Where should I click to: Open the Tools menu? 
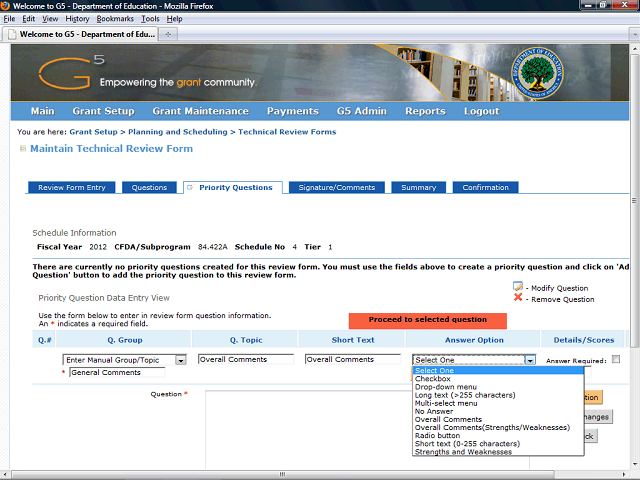[x=150, y=19]
